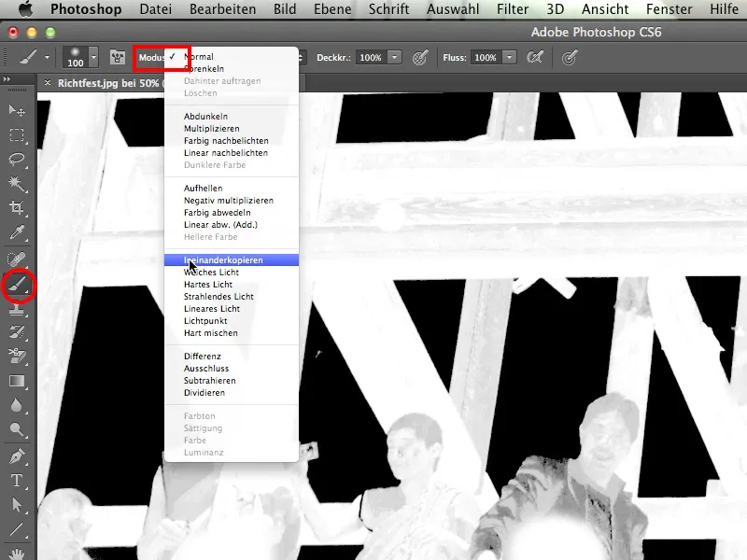Choose Linear nachbelichten blend mode
This screenshot has width=747, height=560.
(232, 153)
